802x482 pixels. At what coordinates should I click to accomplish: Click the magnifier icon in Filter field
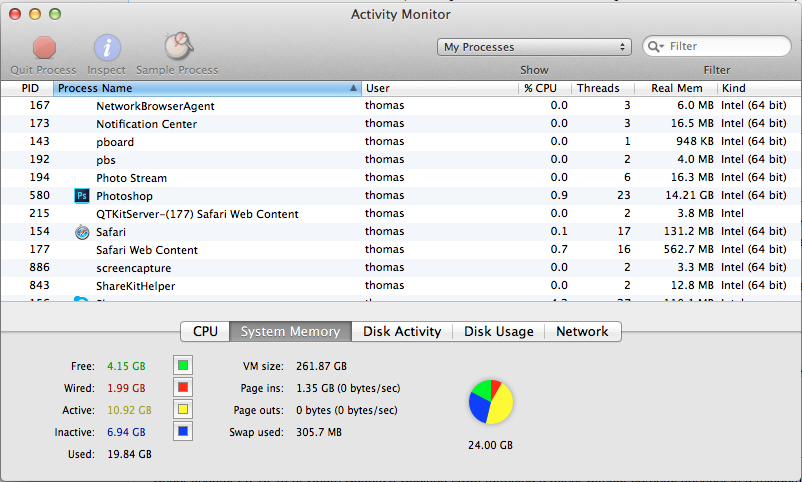tap(655, 47)
